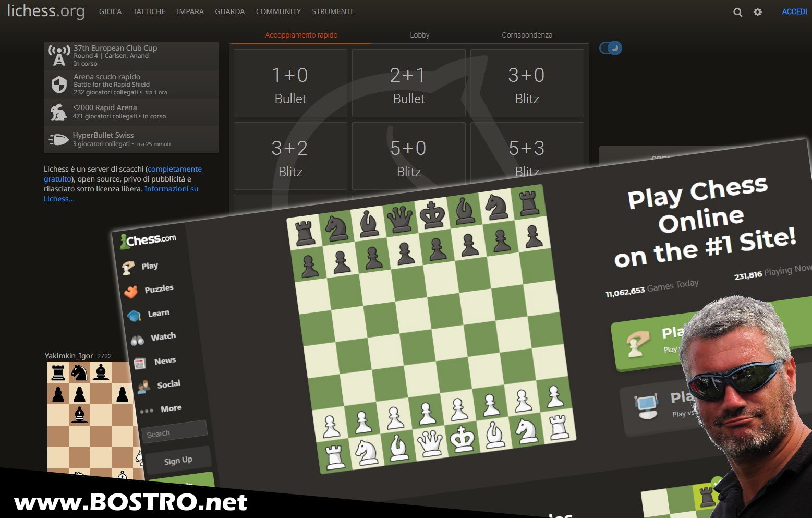The width and height of the screenshot is (812, 518).
Task: Click the Chess.com Social people icon
Action: [x=143, y=387]
